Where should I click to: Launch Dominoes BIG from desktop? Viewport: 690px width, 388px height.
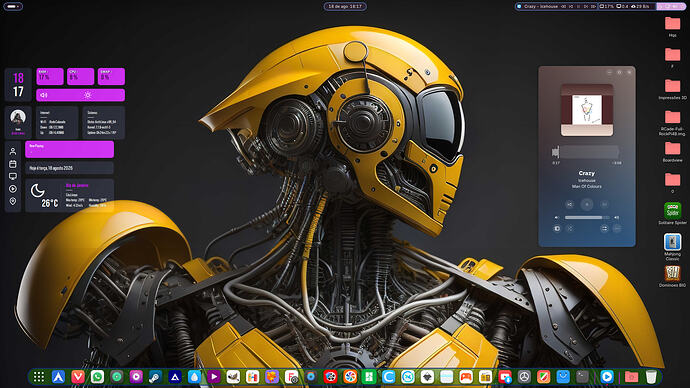[672, 277]
